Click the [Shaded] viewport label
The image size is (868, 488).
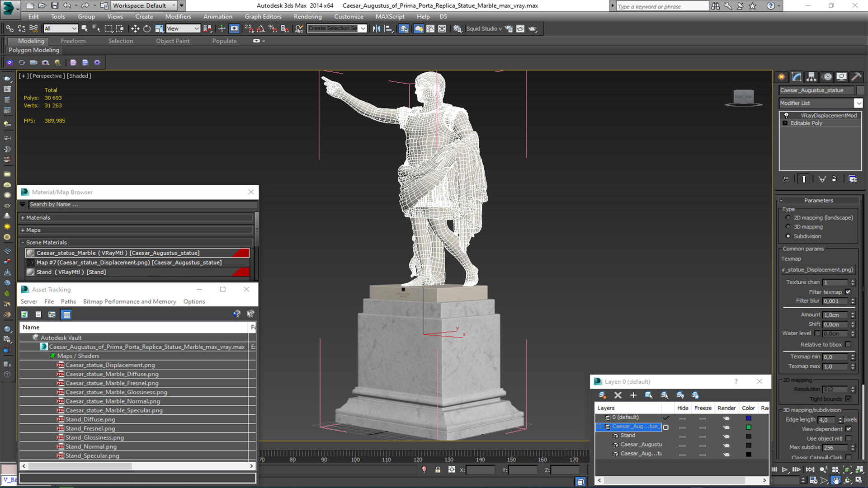[79, 76]
